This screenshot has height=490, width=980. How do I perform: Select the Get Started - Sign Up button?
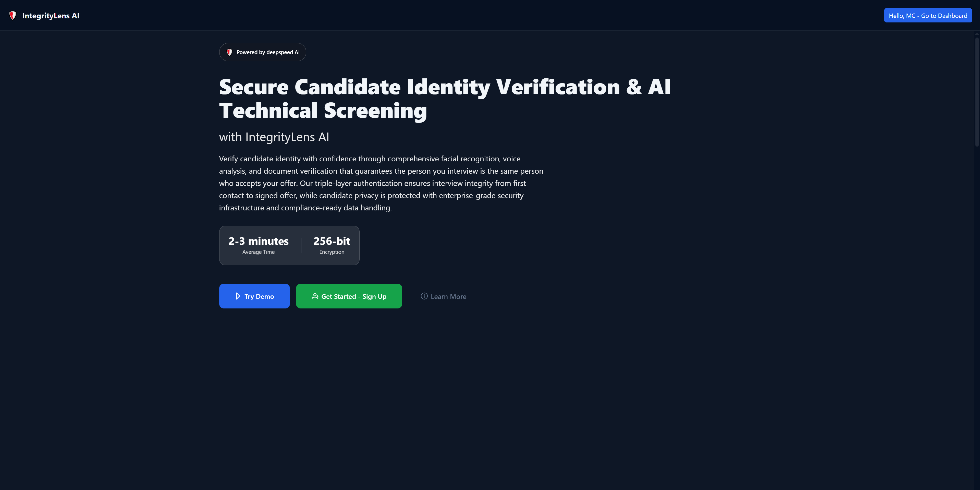[x=349, y=296]
